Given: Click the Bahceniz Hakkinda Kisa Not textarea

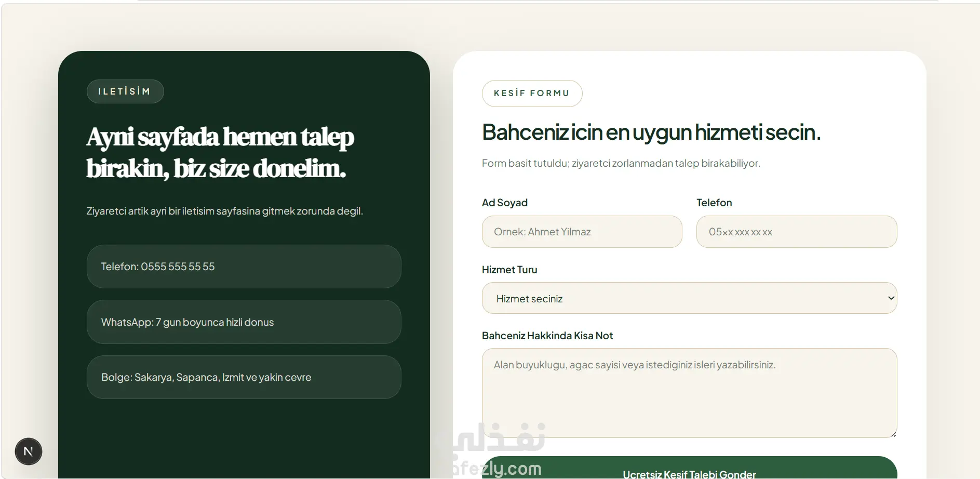Looking at the screenshot, I should [x=689, y=393].
